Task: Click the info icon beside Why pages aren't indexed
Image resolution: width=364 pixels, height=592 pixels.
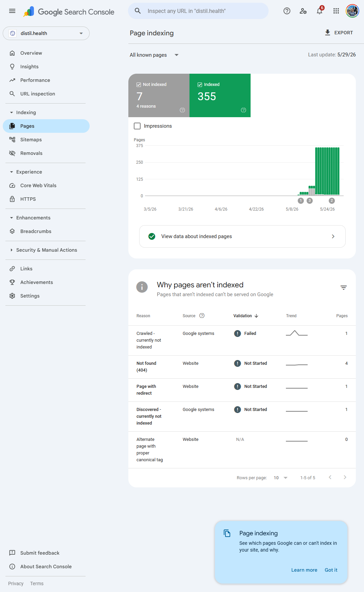Action: pyautogui.click(x=142, y=287)
